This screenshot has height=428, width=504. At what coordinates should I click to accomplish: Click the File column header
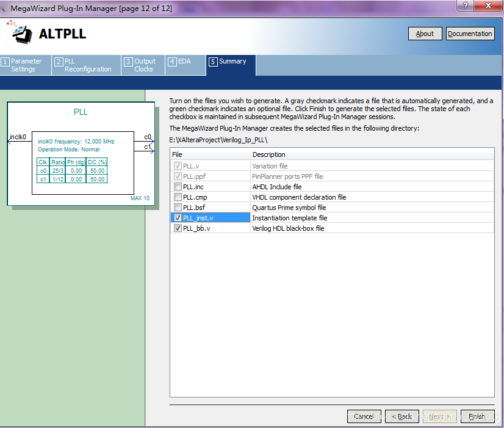(211, 154)
